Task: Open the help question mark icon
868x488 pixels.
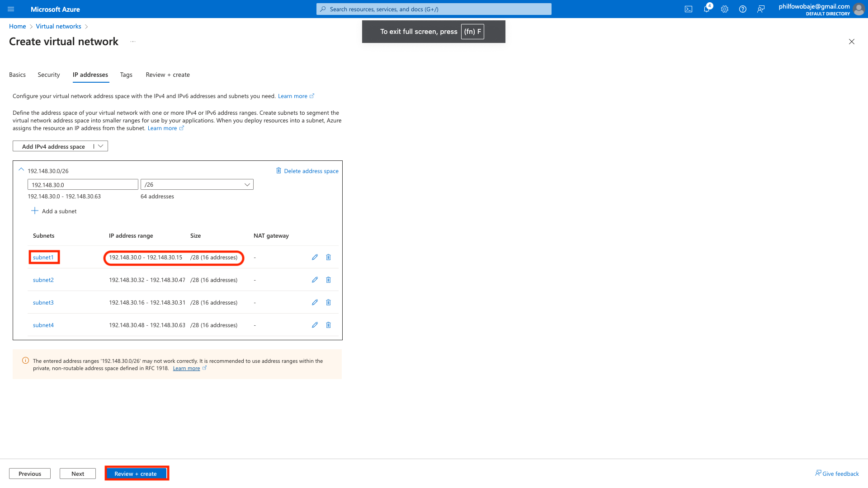Action: pos(743,9)
